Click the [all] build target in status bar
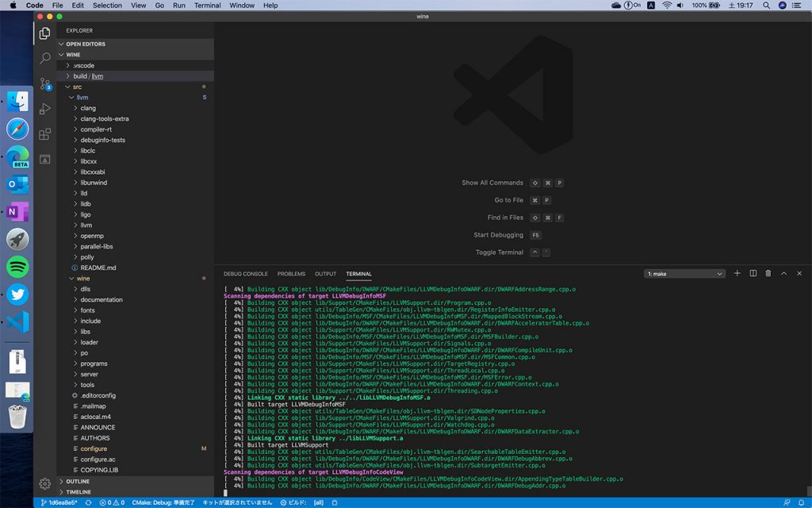Viewport: 812px width, 508px height. point(319,502)
